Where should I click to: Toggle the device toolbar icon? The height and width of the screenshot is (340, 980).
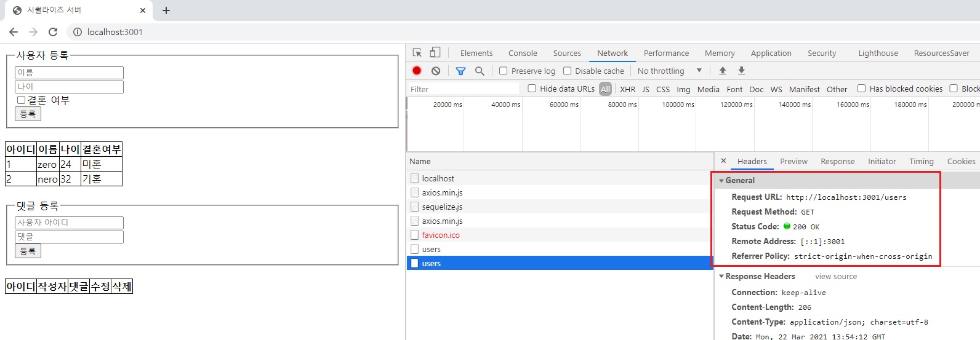tap(435, 53)
